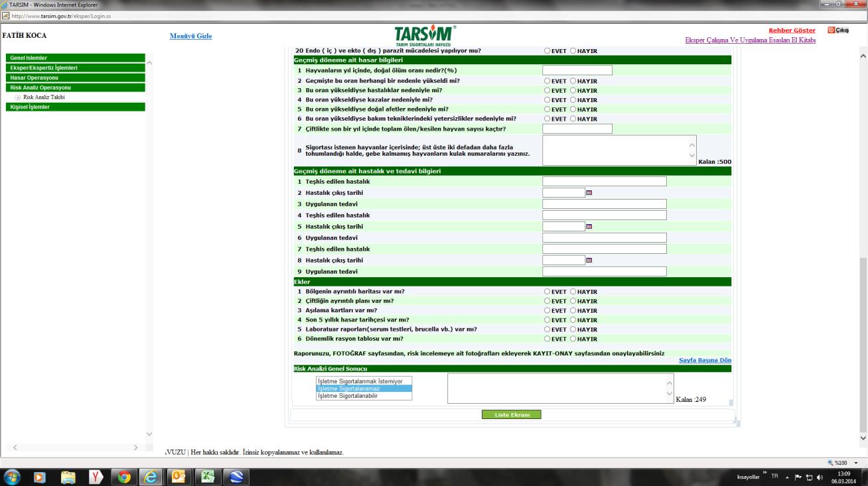Expand the Risk Analiz Takibi tree node
Image resolution: width=868 pixels, height=486 pixels.
[18, 97]
